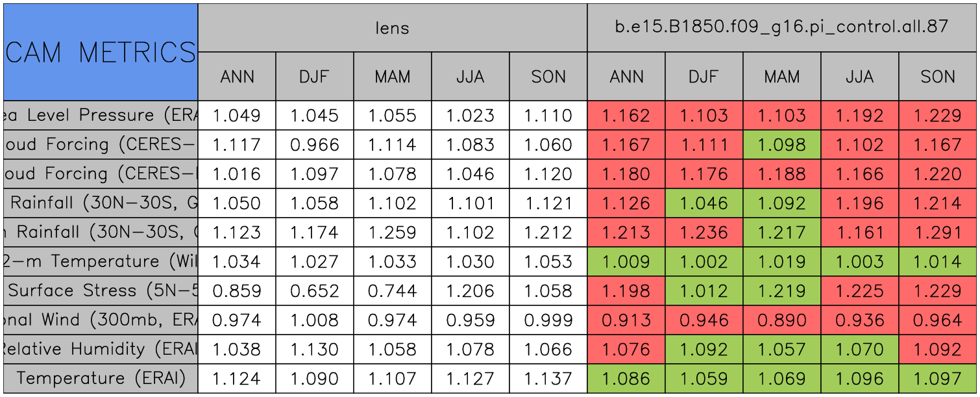Select the Surface Stress row label
Screen dimensions: 980x397
(x=101, y=290)
